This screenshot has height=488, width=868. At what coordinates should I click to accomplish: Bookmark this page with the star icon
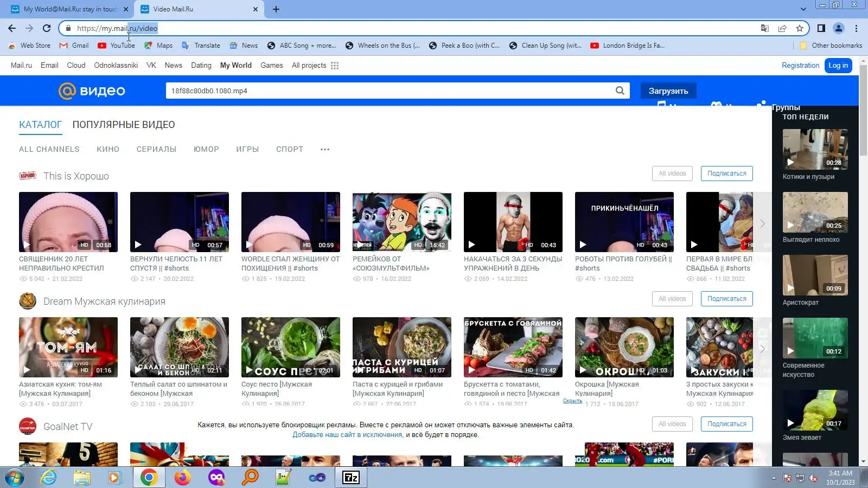coord(799,28)
